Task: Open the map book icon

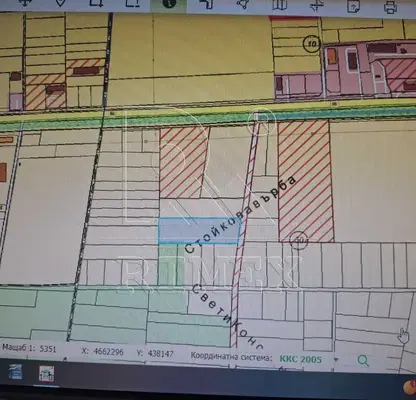Action: point(280,5)
